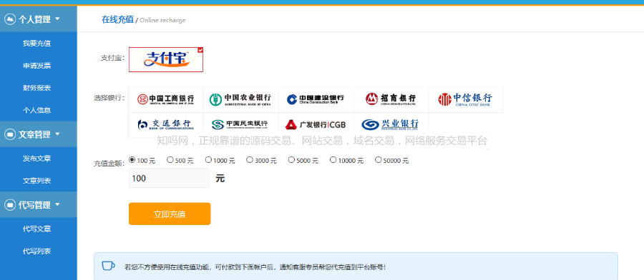Choose 广发银行 CGB bank logo
The height and width of the screenshot is (280, 644).
316,124
